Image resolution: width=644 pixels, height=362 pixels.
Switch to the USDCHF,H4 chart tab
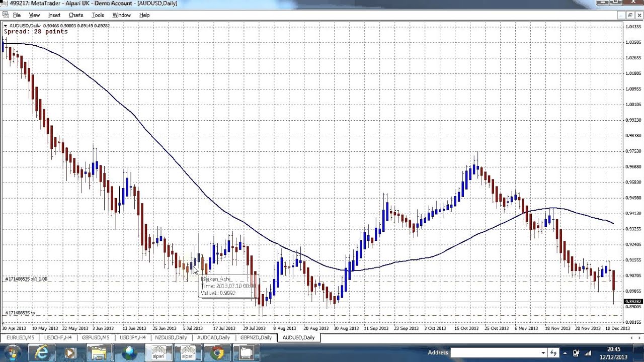[58, 337]
